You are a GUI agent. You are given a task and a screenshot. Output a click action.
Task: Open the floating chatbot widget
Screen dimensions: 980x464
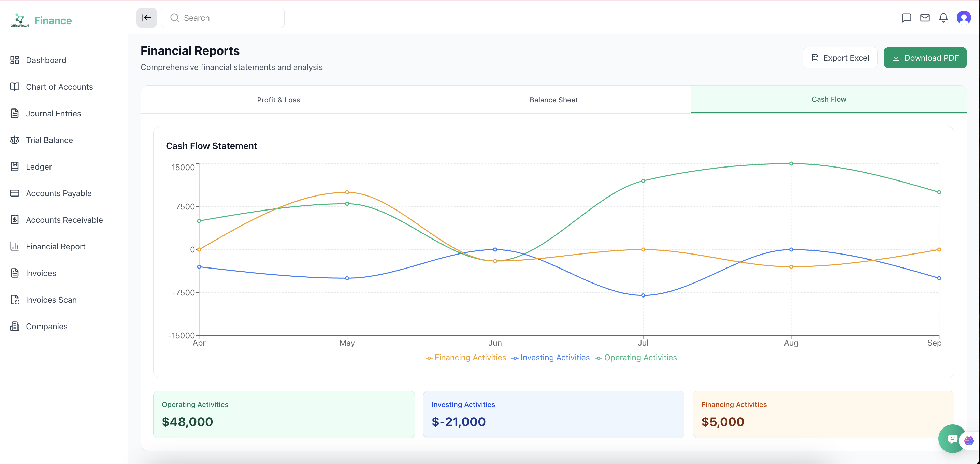click(x=952, y=439)
